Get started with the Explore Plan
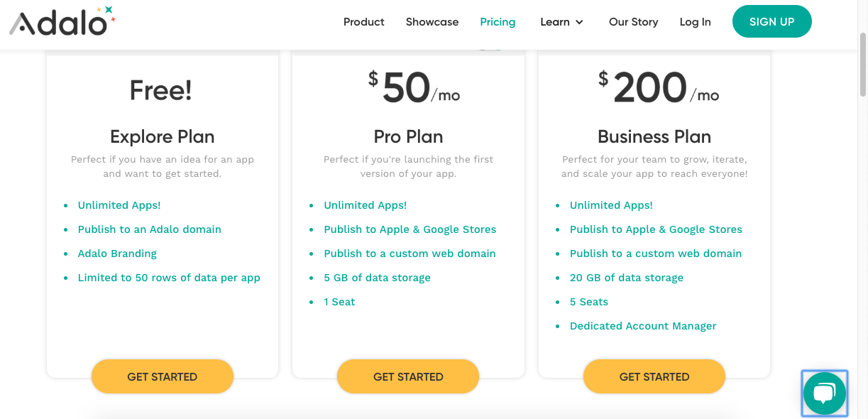 pyautogui.click(x=162, y=376)
